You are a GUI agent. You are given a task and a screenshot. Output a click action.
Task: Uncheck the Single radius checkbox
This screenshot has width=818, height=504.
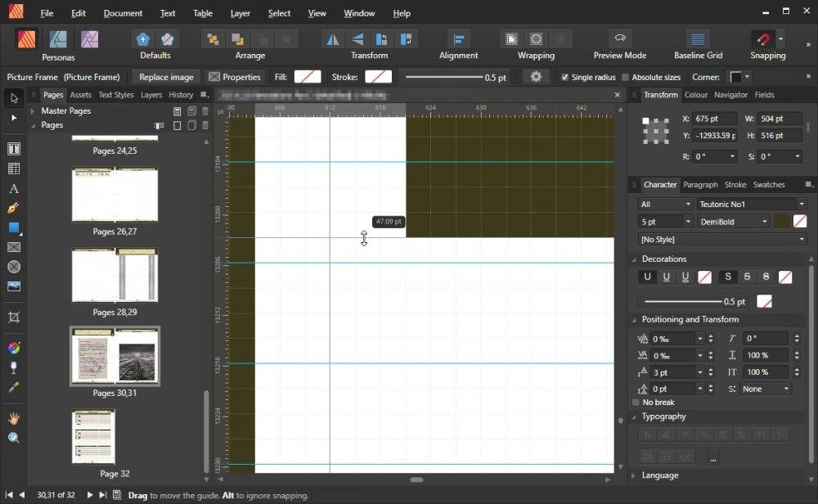click(564, 77)
